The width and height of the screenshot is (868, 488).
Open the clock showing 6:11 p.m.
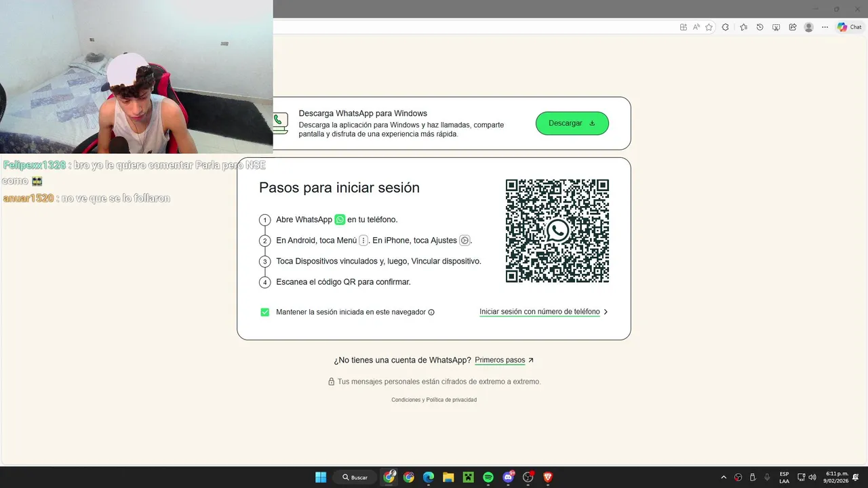837,477
